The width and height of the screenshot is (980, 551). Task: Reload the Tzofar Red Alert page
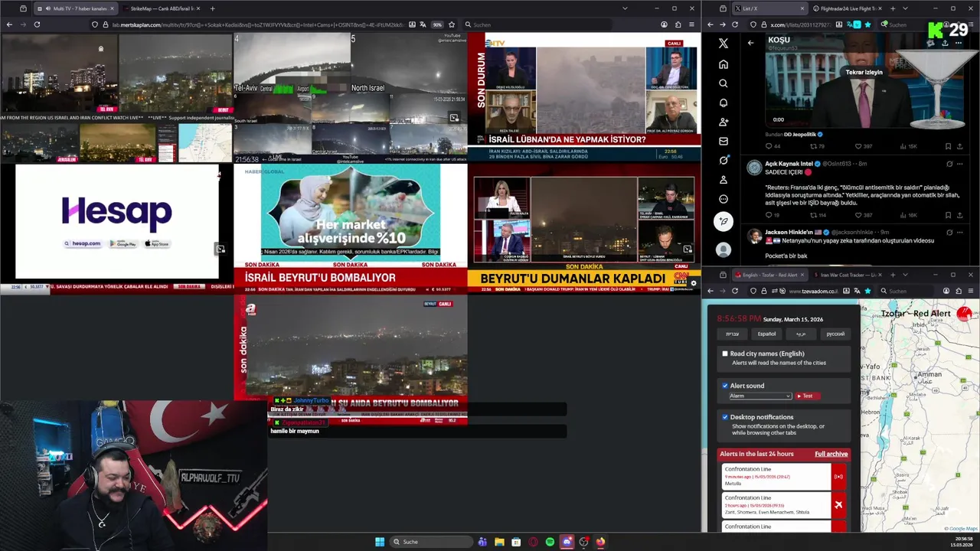pos(735,291)
